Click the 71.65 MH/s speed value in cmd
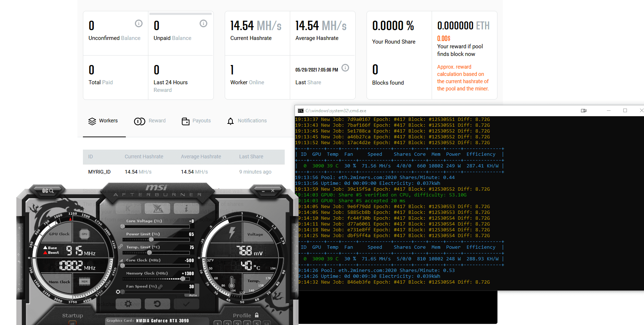The height and width of the screenshot is (325, 644). point(376,259)
